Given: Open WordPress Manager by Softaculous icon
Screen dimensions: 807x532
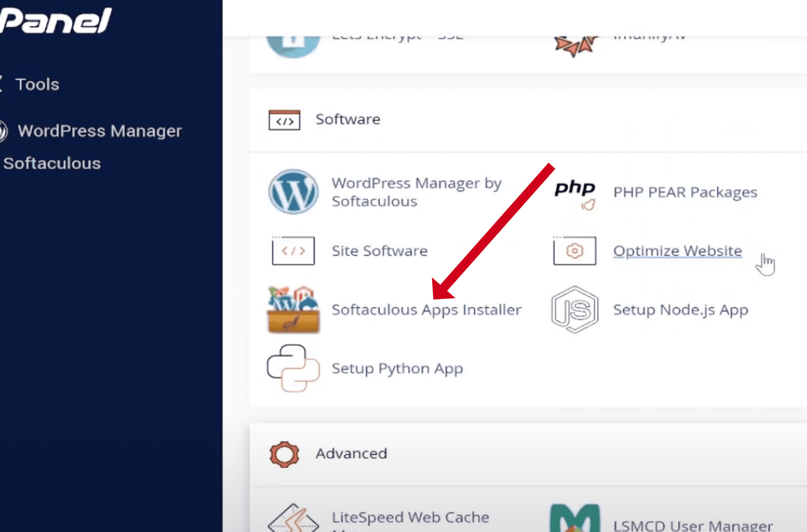Looking at the screenshot, I should 293,192.
